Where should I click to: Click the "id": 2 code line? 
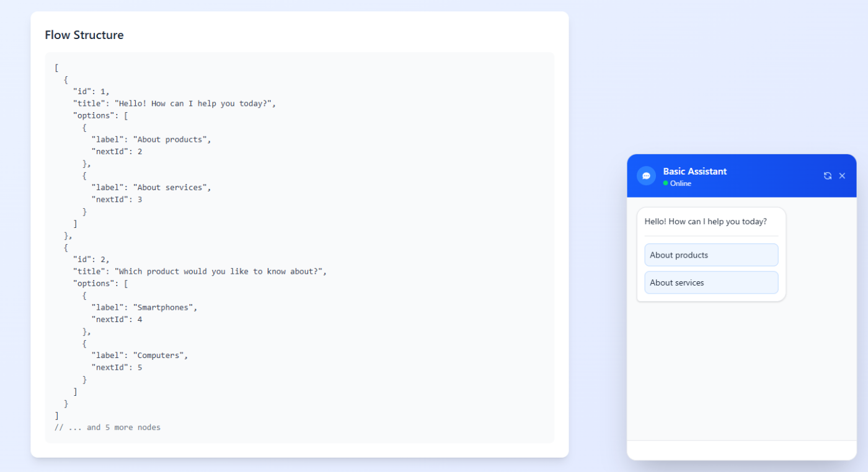click(x=91, y=260)
